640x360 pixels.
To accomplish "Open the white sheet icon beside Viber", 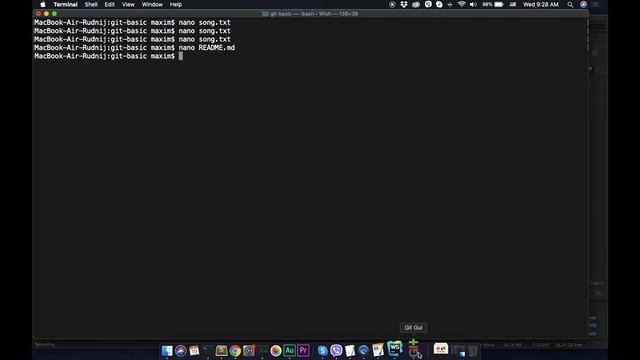I will click(350, 351).
